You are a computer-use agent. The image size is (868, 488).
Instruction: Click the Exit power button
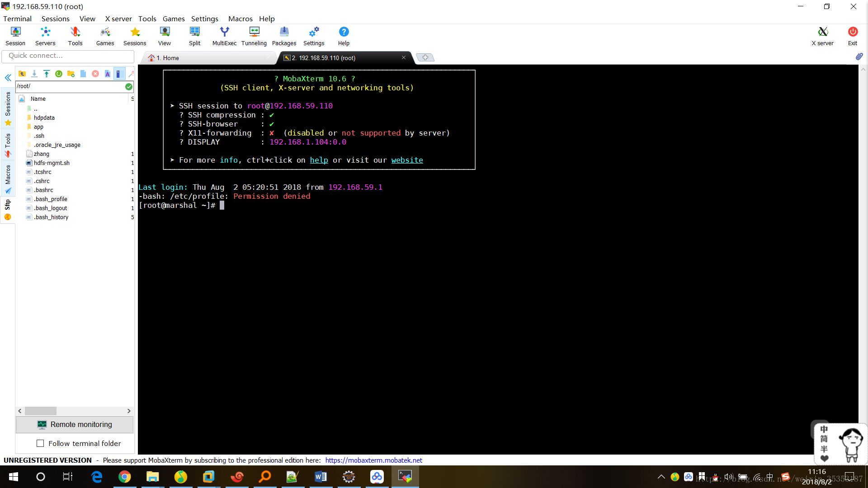click(853, 36)
